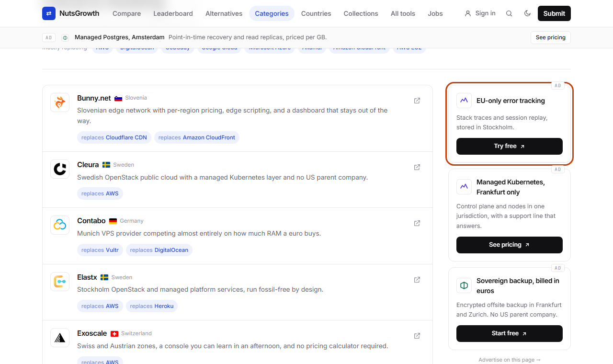Click the Exoscale logo
Screen dimensions: 613x364
pyautogui.click(x=60, y=338)
